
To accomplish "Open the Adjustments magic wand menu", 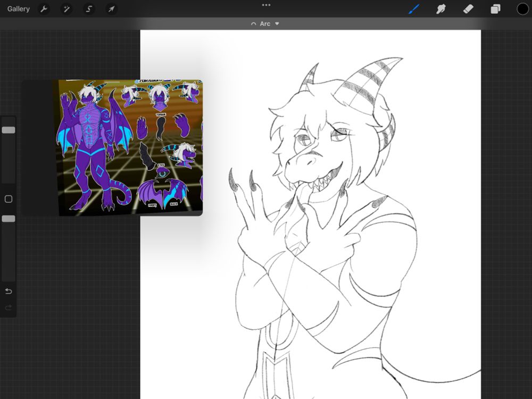I will [x=66, y=9].
